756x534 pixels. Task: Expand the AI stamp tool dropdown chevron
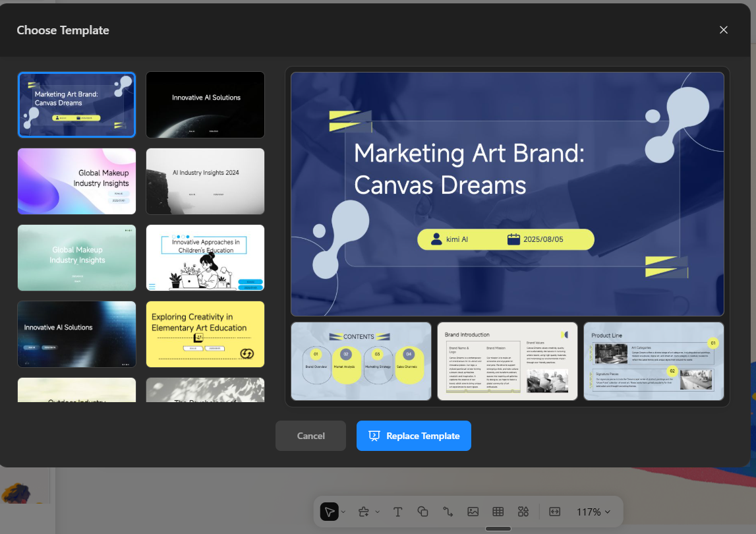coord(378,512)
